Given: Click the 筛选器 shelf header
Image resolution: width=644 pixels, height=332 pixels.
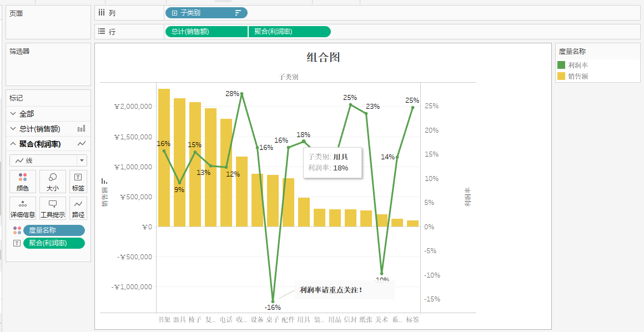Looking at the screenshot, I should 19,52.
